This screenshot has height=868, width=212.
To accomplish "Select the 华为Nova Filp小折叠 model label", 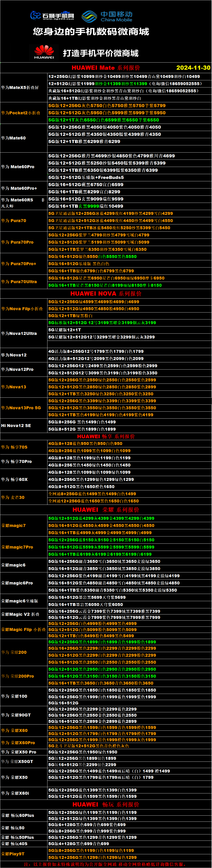I will click(22, 309).
